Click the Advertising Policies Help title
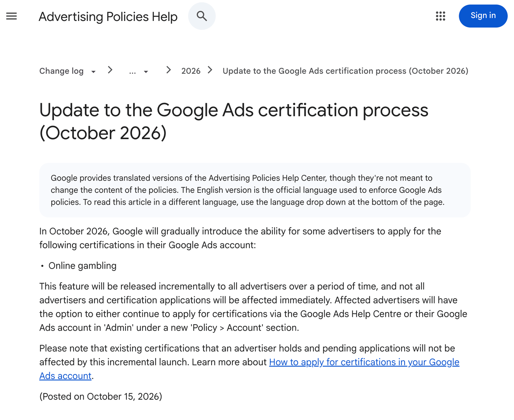514x420 pixels. click(x=108, y=17)
